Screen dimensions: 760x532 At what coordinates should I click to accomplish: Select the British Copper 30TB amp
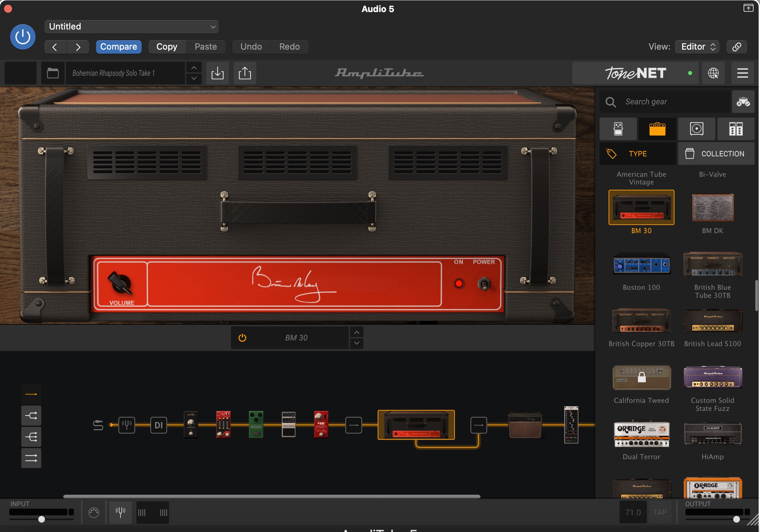[642, 321]
